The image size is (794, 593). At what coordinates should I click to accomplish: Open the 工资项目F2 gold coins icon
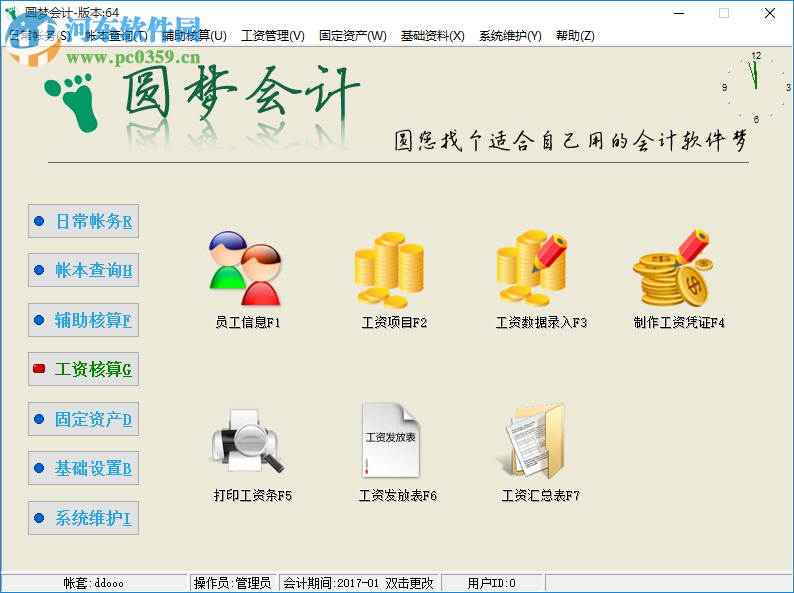(390, 269)
